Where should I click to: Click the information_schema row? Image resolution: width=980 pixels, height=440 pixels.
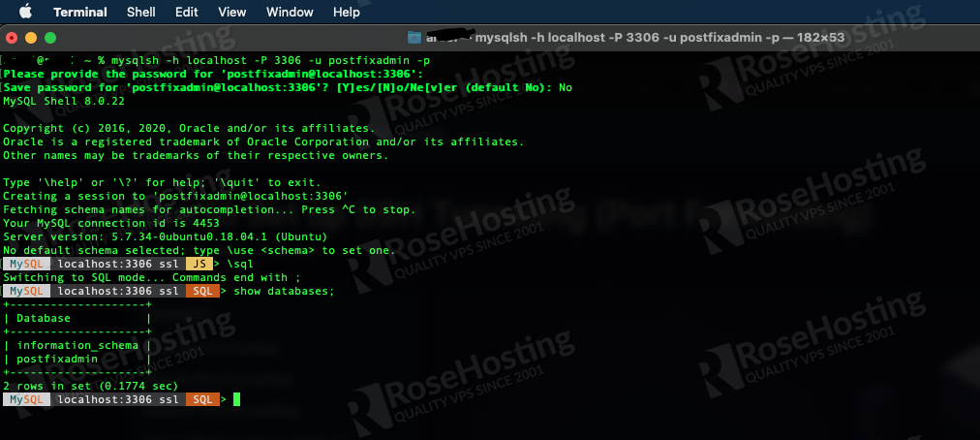(77, 345)
